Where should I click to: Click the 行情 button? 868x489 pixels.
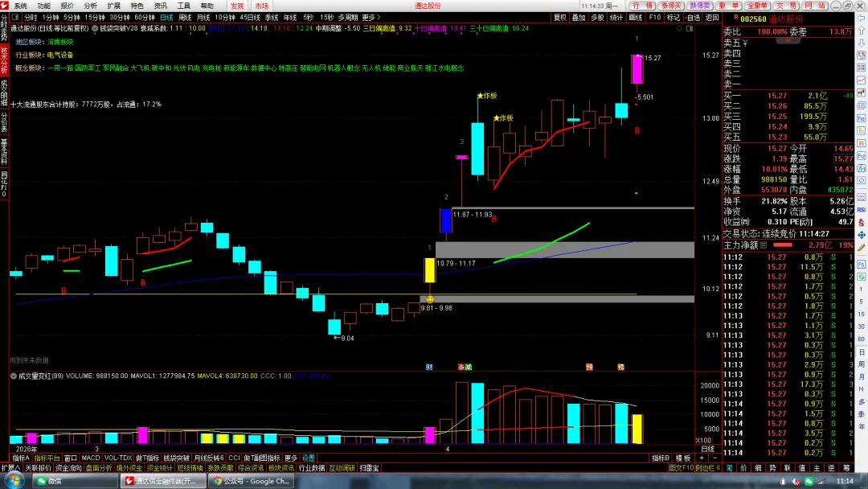click(x=642, y=6)
